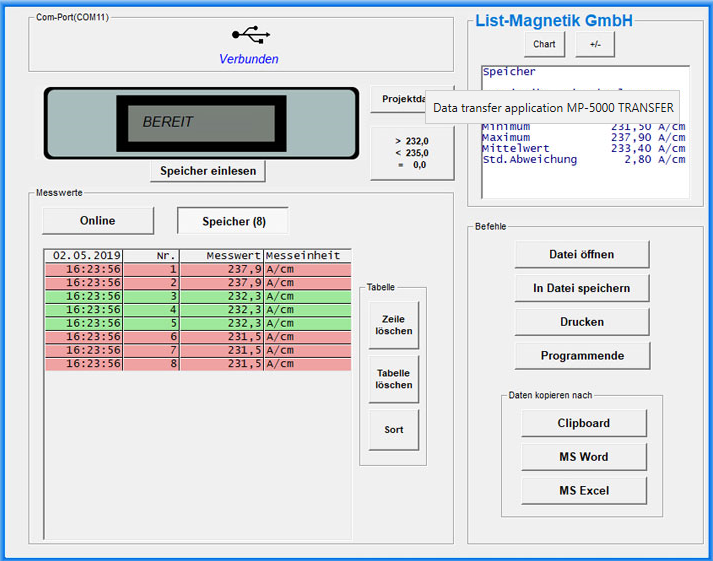Print using the Drucken button

(582, 322)
